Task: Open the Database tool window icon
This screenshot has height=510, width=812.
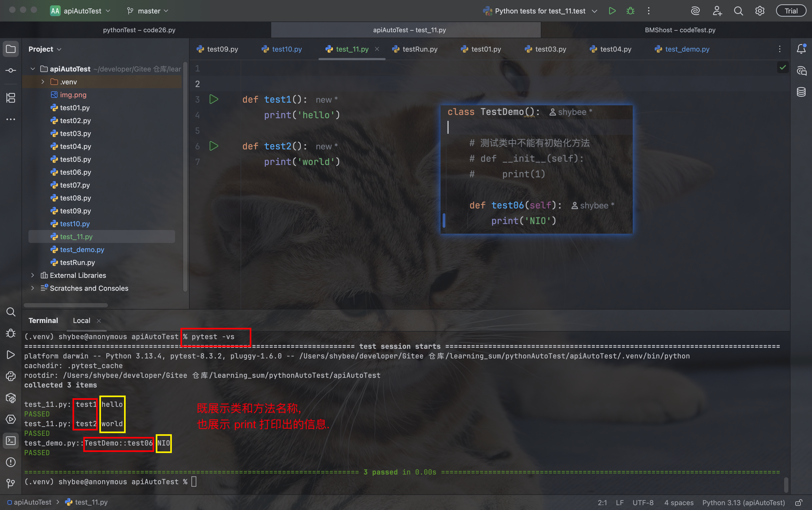Action: pos(801,92)
